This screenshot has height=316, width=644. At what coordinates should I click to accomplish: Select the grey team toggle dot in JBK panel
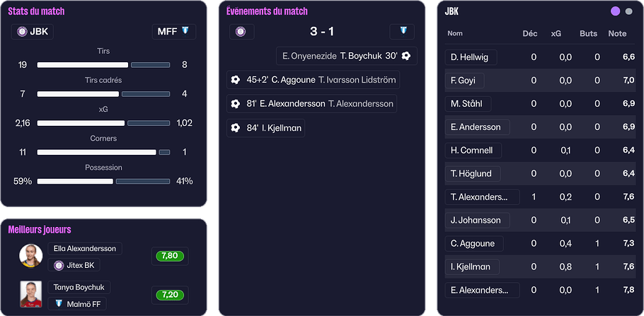pyautogui.click(x=629, y=11)
